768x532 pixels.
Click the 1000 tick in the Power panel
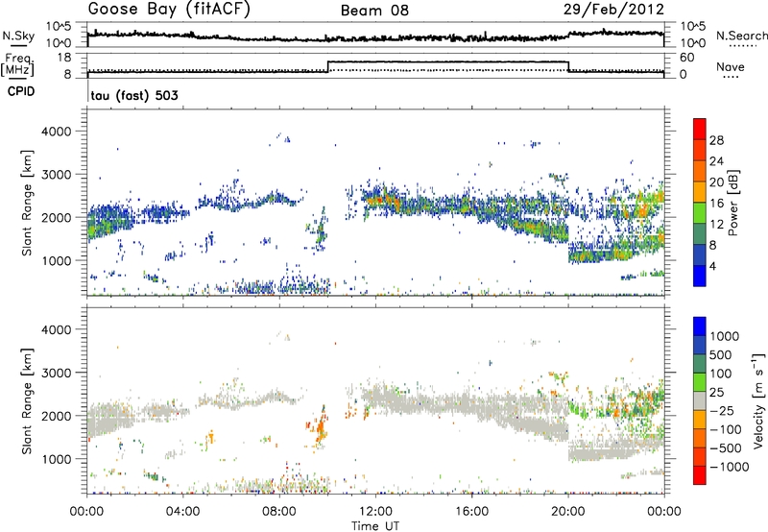point(57,260)
